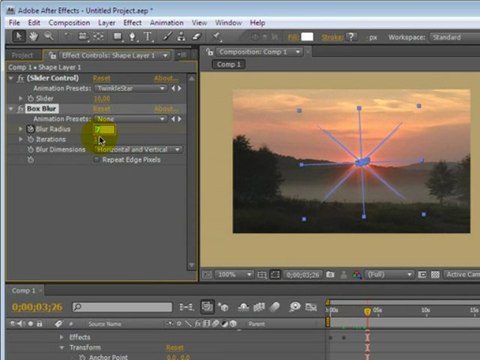Select the Rotation tool

[67, 36]
